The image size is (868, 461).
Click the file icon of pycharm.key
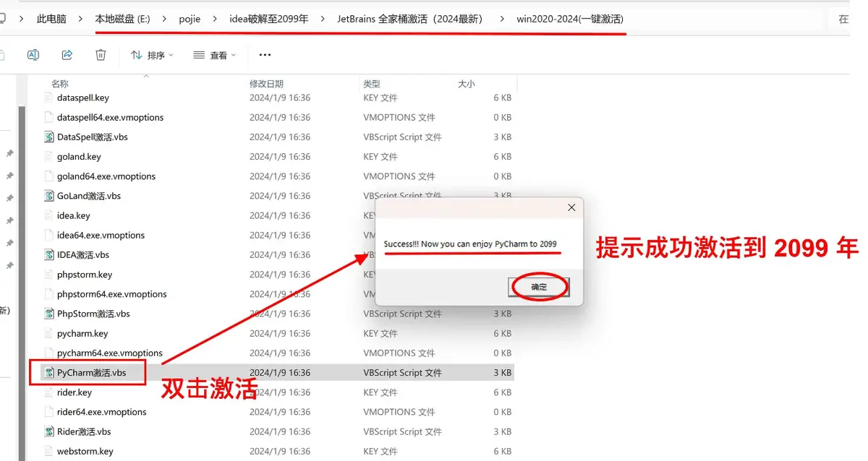click(49, 333)
